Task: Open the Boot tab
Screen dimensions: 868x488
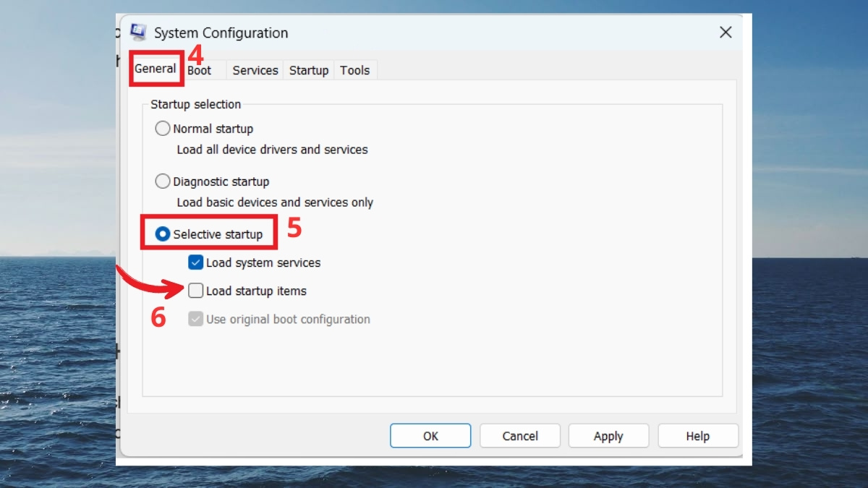Action: [x=200, y=70]
